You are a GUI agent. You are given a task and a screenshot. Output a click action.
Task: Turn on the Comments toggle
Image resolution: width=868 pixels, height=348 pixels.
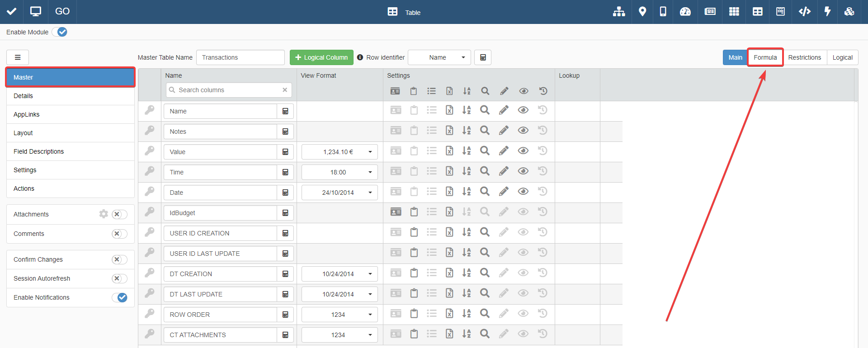coord(119,234)
